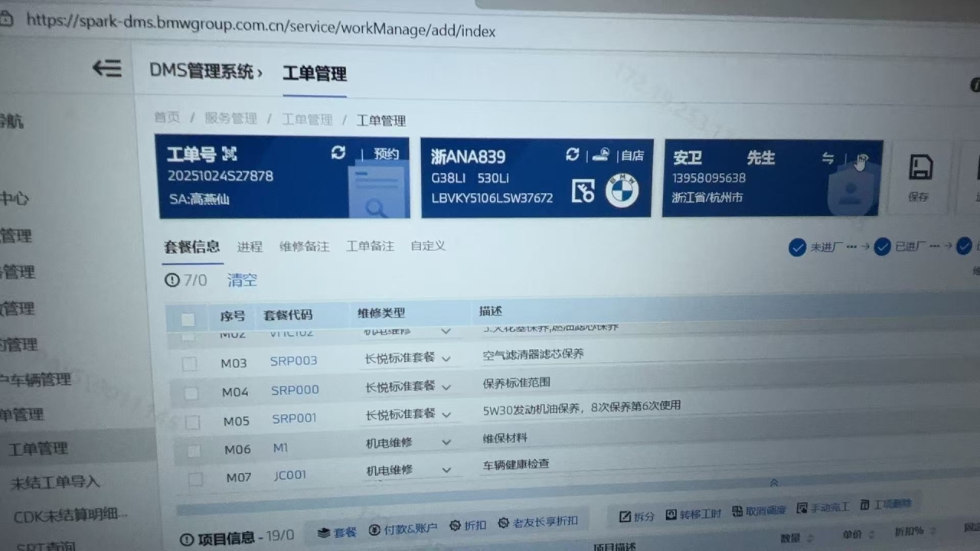This screenshot has width=980, height=551.
Task: Click the refresh icon on the vehicle card
Action: point(572,155)
